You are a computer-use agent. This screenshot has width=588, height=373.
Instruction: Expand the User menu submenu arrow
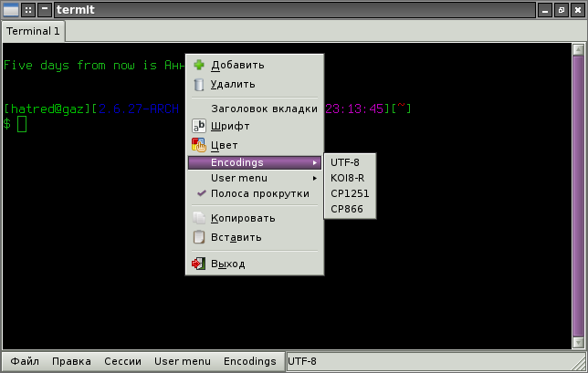[315, 178]
